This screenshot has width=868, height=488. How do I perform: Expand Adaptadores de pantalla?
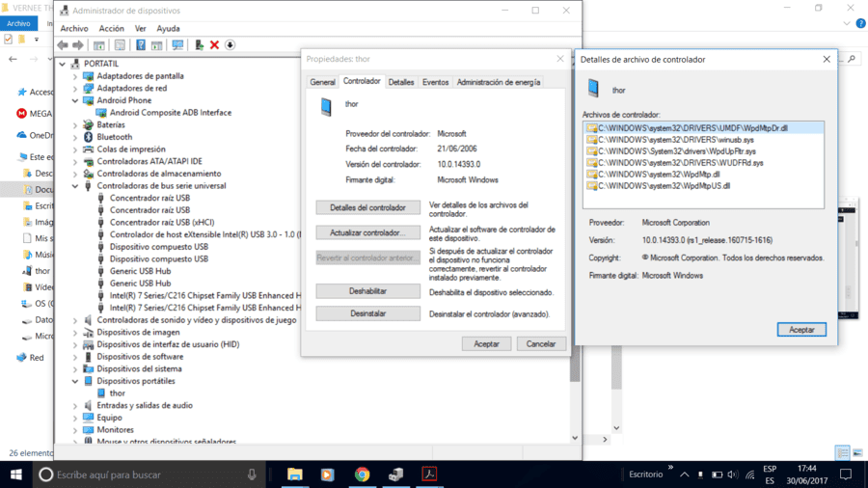tap(75, 76)
